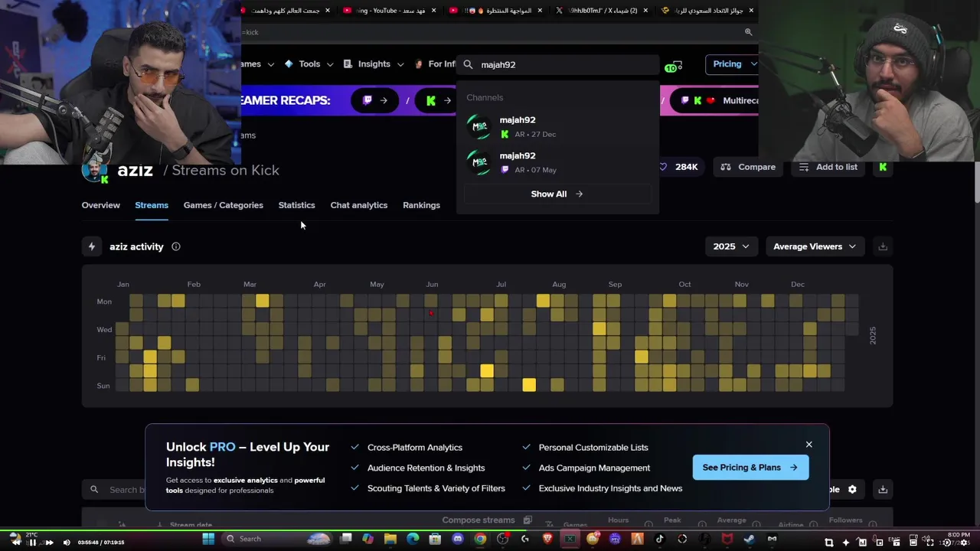980x551 pixels.
Task: Select the Streams tab
Action: (152, 205)
